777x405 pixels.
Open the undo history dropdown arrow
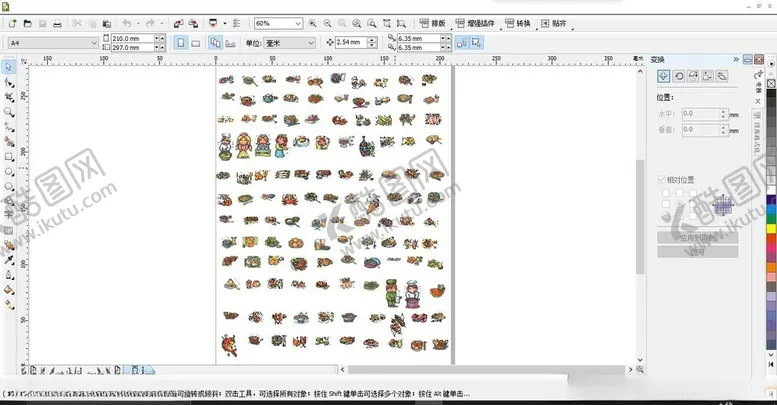(138, 23)
